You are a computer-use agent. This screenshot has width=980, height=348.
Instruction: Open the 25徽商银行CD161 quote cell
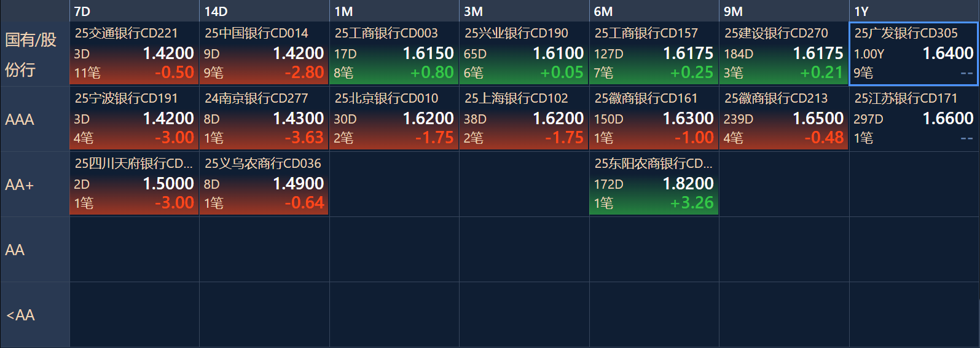(654, 119)
